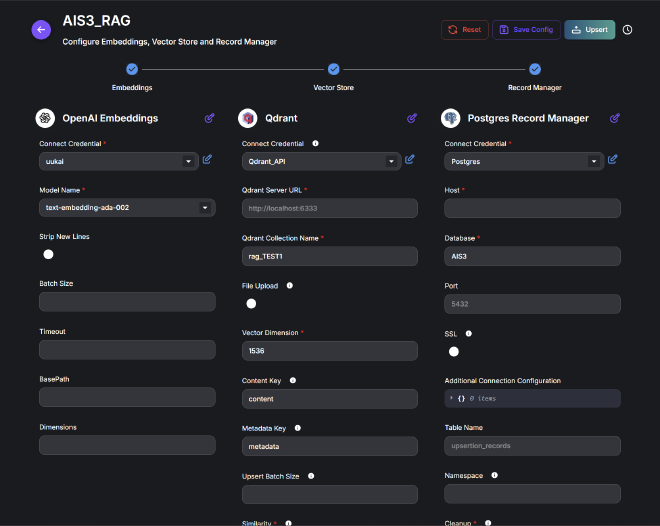Image resolution: width=660 pixels, height=526 pixels.
Task: Edit the Qdrant_API credential pencil icon
Action: 410,159
